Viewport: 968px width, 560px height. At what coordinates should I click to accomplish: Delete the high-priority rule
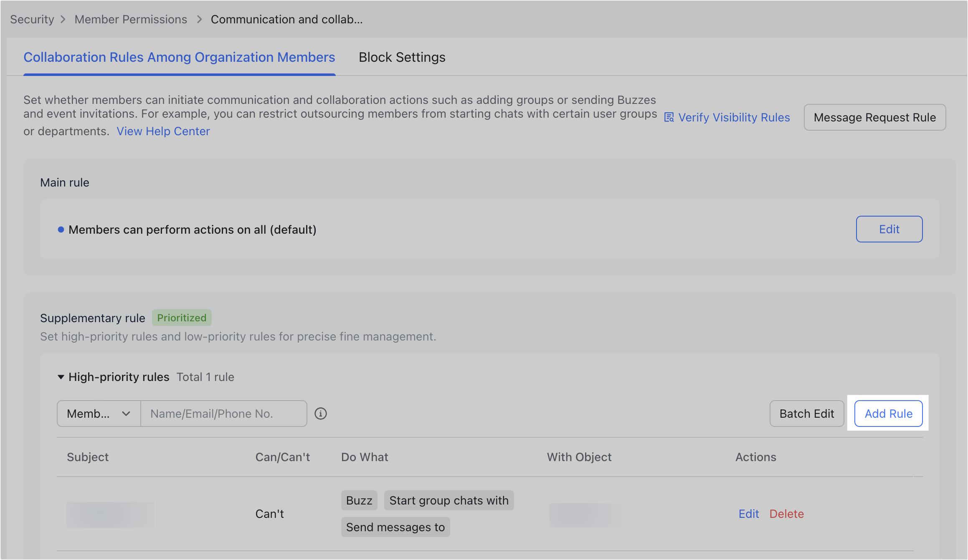pyautogui.click(x=786, y=514)
